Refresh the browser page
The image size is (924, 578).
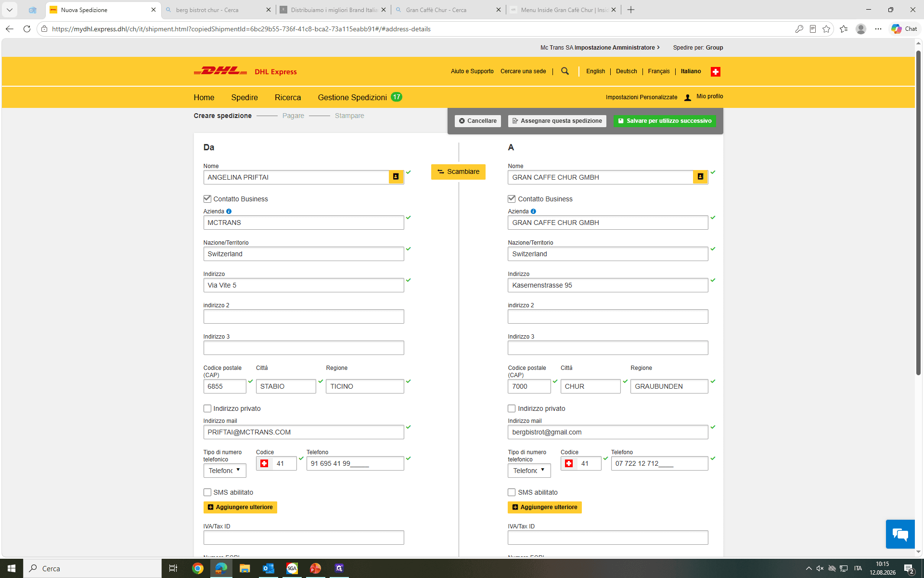pos(27,29)
